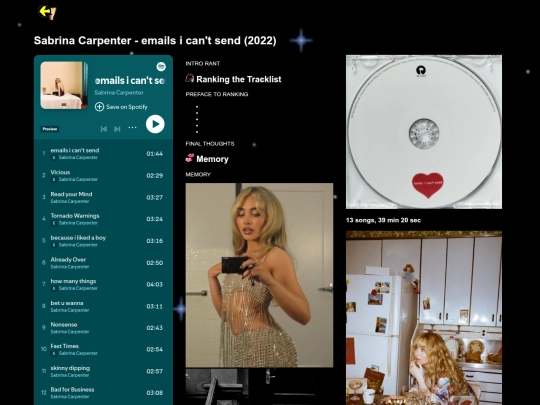Click the explicit badge under Tornado Warnings
Image resolution: width=540 pixels, height=405 pixels.
click(x=54, y=223)
